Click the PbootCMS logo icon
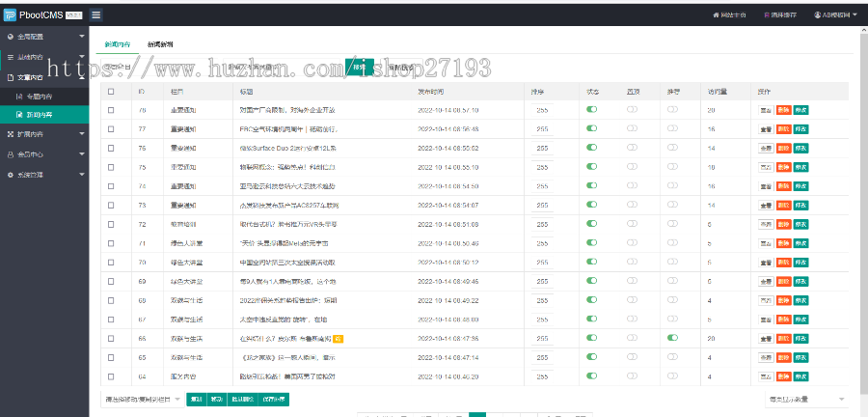This screenshot has width=868, height=417. pyautogui.click(x=10, y=14)
